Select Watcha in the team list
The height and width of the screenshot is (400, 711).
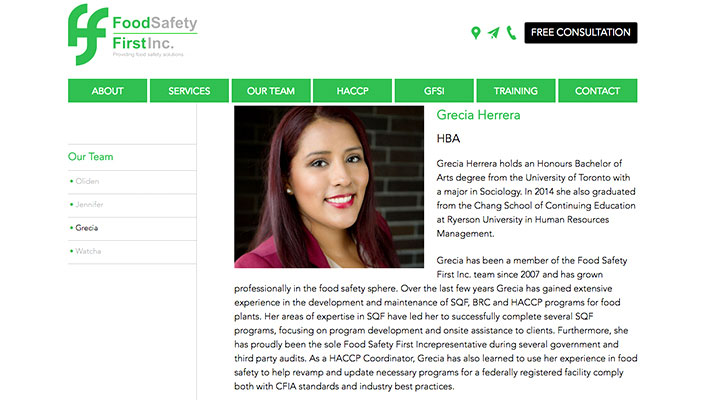88,251
